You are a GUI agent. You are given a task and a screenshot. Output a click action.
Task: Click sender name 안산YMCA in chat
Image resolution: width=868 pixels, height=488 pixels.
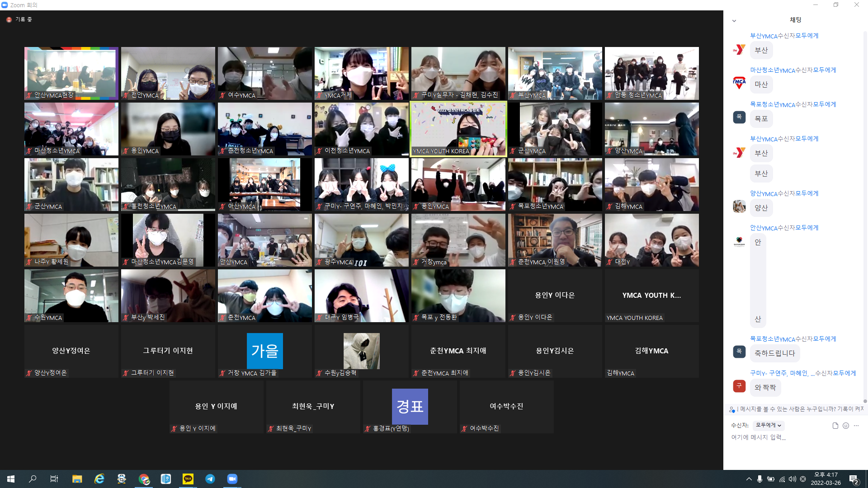[x=764, y=228]
